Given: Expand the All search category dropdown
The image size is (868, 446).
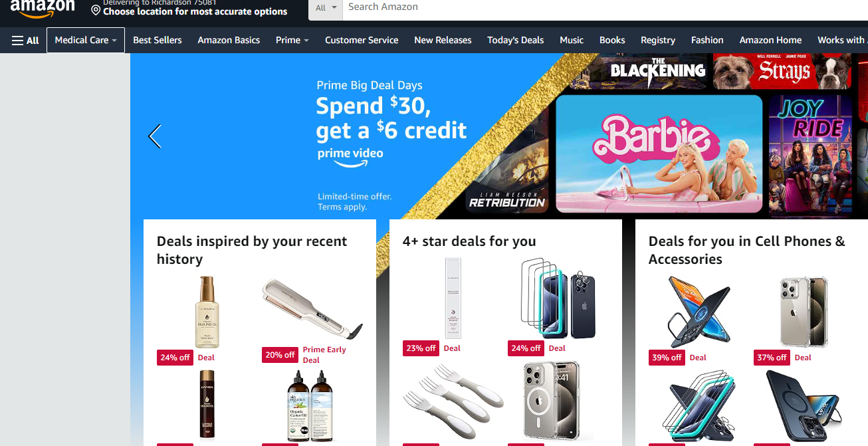Looking at the screenshot, I should click(x=326, y=8).
